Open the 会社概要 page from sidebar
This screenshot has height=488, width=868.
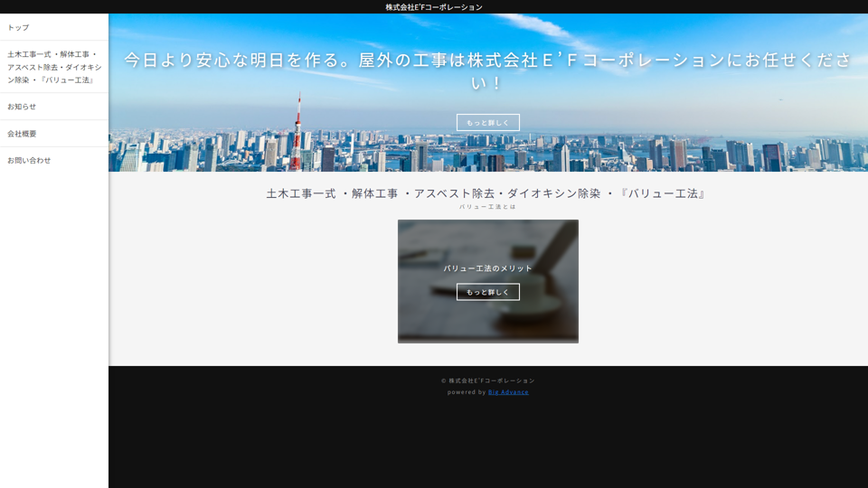point(23,134)
